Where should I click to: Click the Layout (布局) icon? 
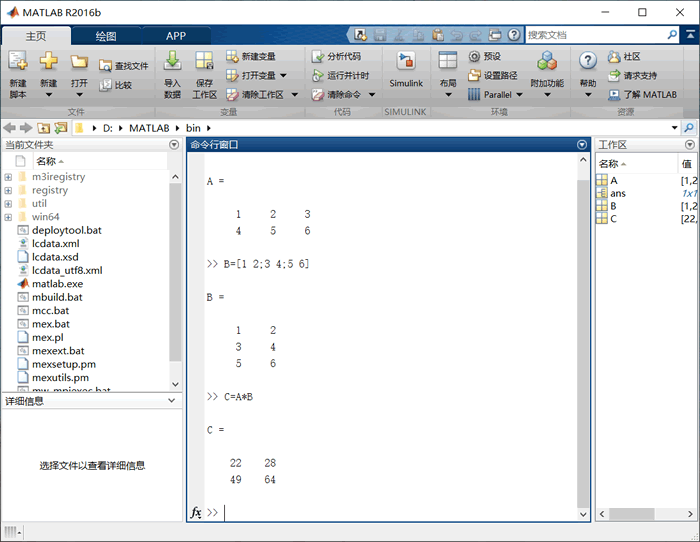[x=447, y=61]
